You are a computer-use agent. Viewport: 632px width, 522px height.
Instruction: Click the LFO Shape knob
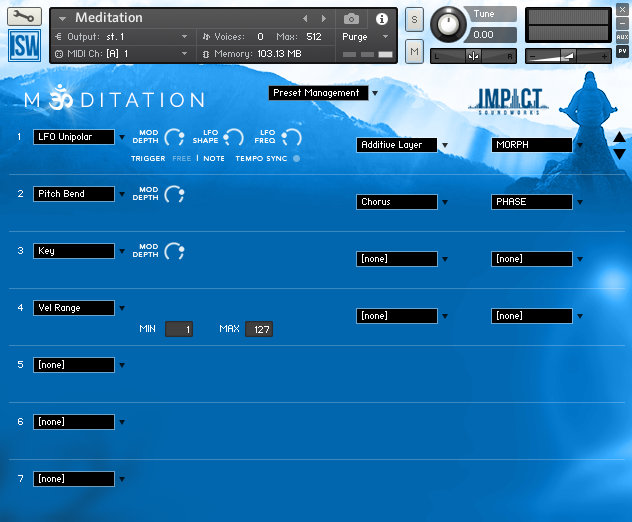(x=233, y=137)
